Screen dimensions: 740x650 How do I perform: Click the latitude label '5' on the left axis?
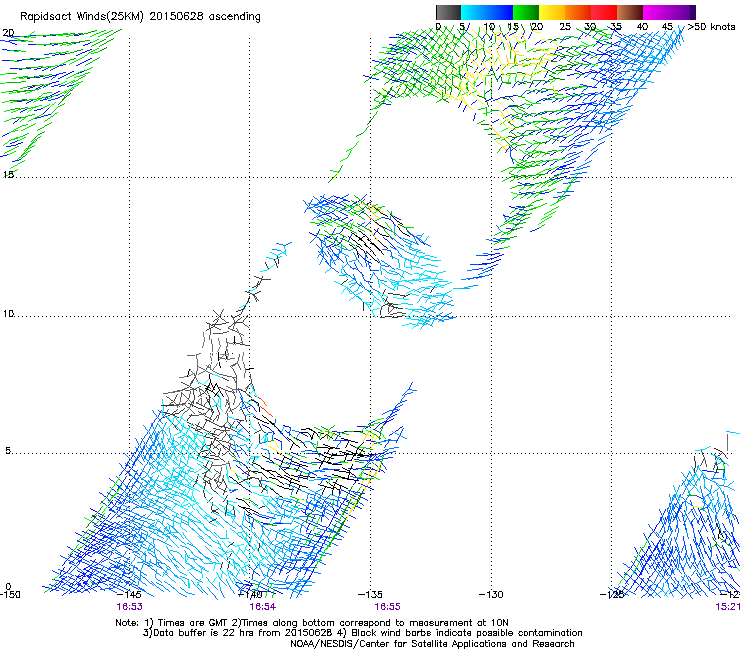[x=8, y=451]
